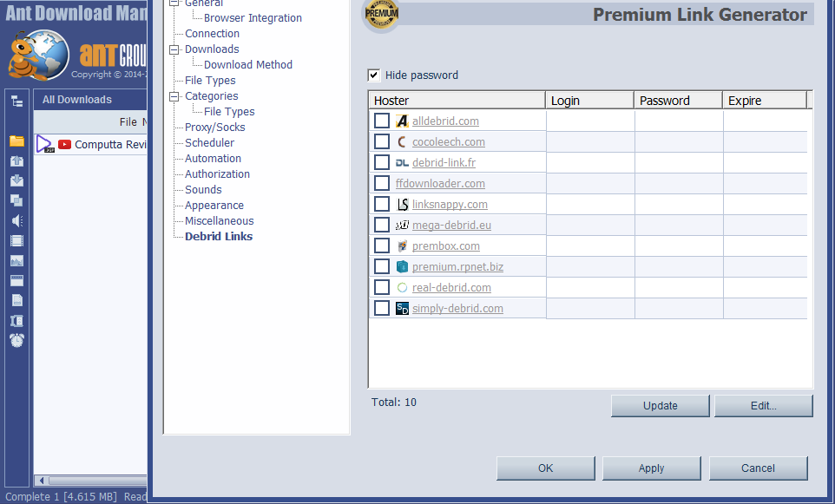This screenshot has height=504, width=835.
Task: Click the overlapping squares icon in the sidebar
Action: 17,200
